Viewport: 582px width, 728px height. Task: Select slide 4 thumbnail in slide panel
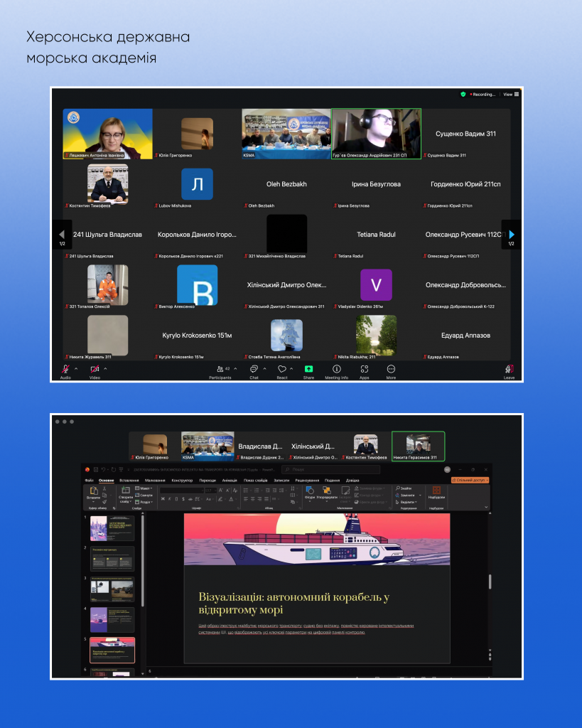coord(112,619)
